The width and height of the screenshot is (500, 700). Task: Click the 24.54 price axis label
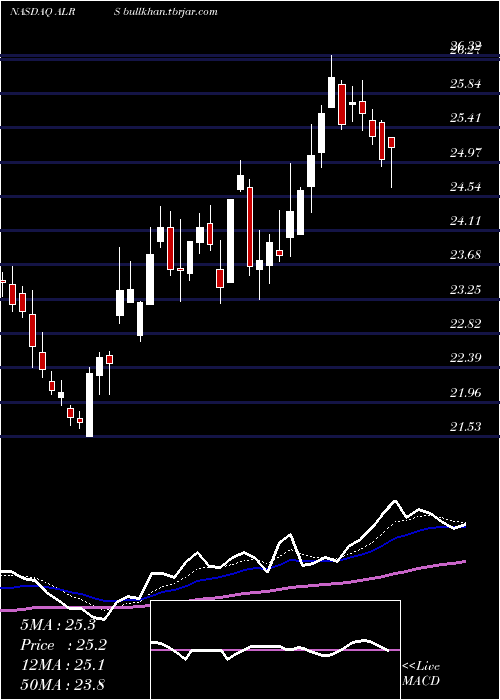pos(466,187)
